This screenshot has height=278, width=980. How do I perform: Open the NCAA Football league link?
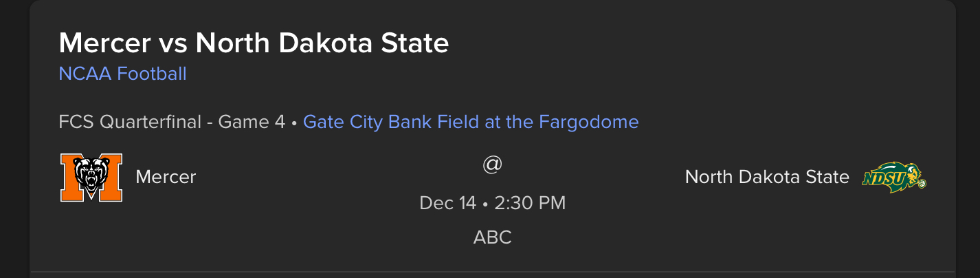click(122, 74)
